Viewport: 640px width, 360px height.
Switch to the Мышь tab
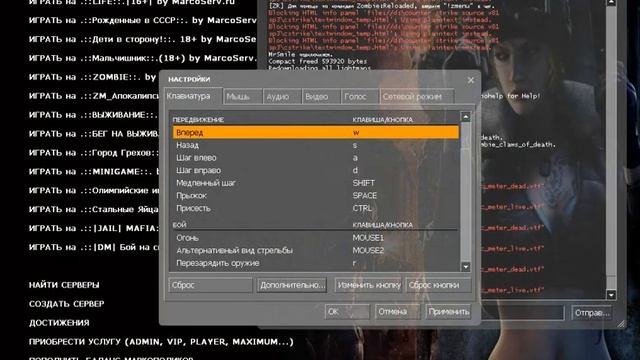242,97
